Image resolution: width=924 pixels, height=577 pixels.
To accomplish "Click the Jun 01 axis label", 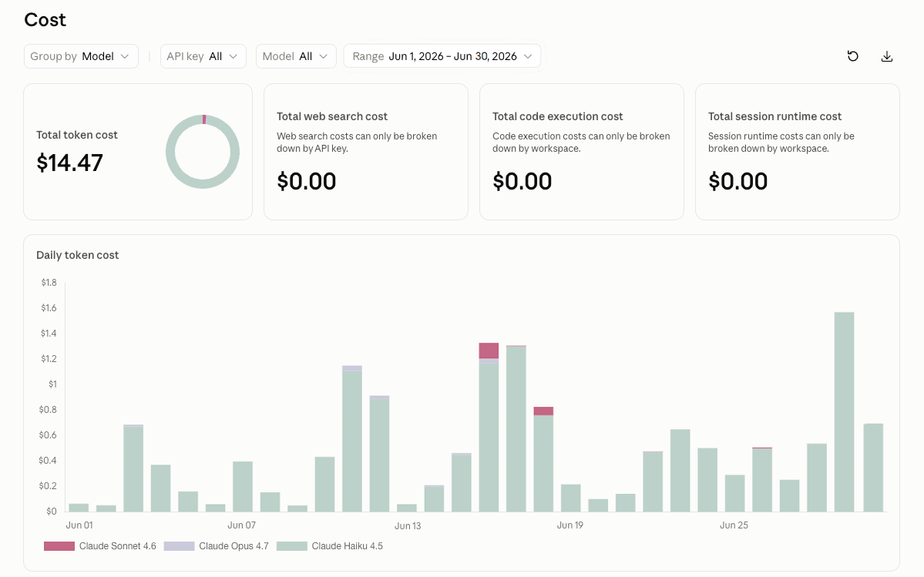I will pyautogui.click(x=79, y=525).
